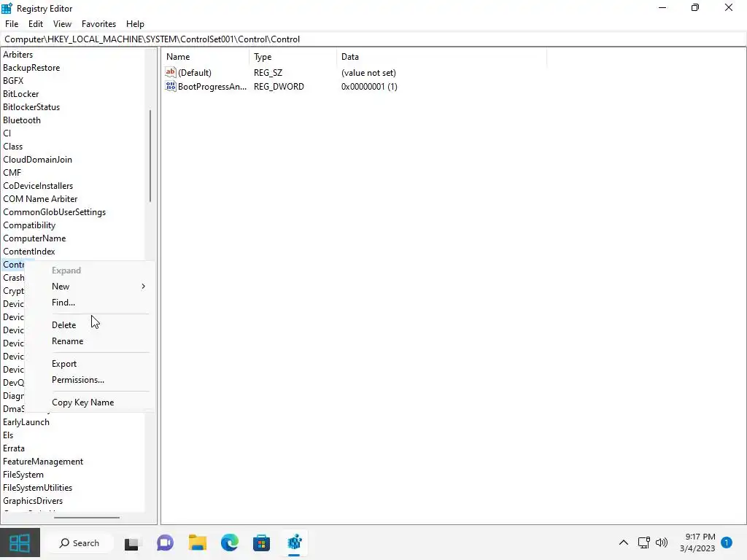This screenshot has width=747, height=560.
Task: Select the Els key
Action: coord(8,435)
